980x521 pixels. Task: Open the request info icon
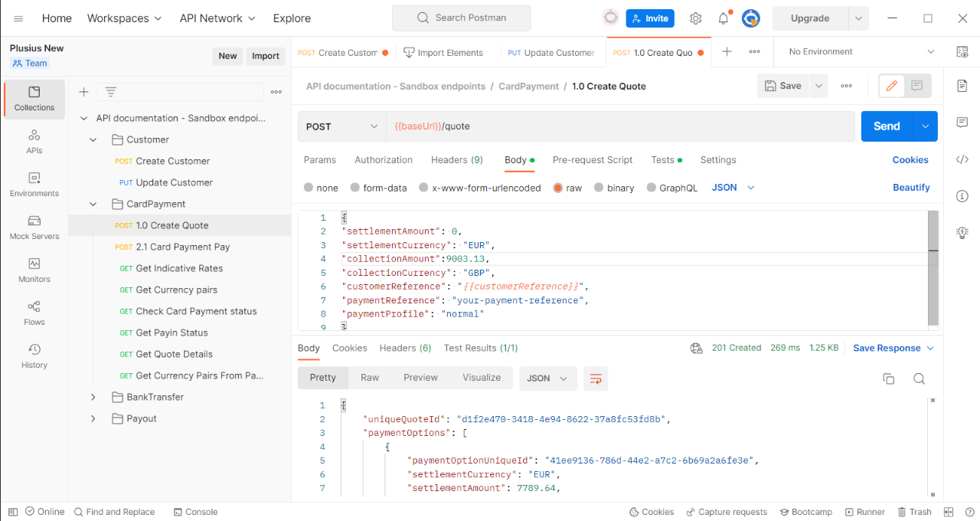coord(962,196)
